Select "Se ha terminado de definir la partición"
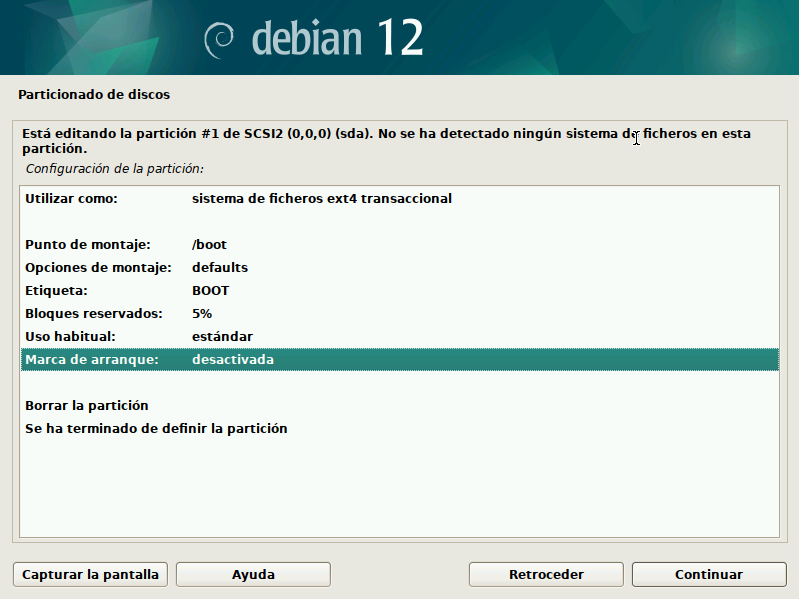Image resolution: width=799 pixels, height=599 pixels. point(156,429)
